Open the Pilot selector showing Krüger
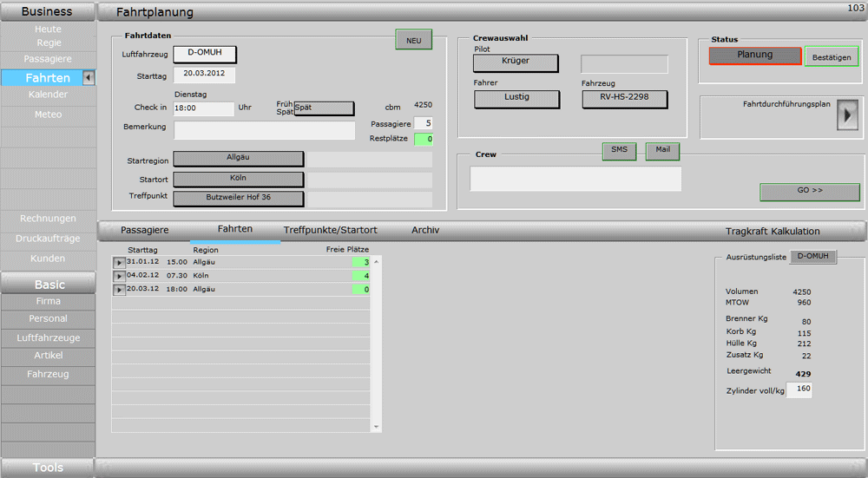The image size is (868, 478). 516,62
